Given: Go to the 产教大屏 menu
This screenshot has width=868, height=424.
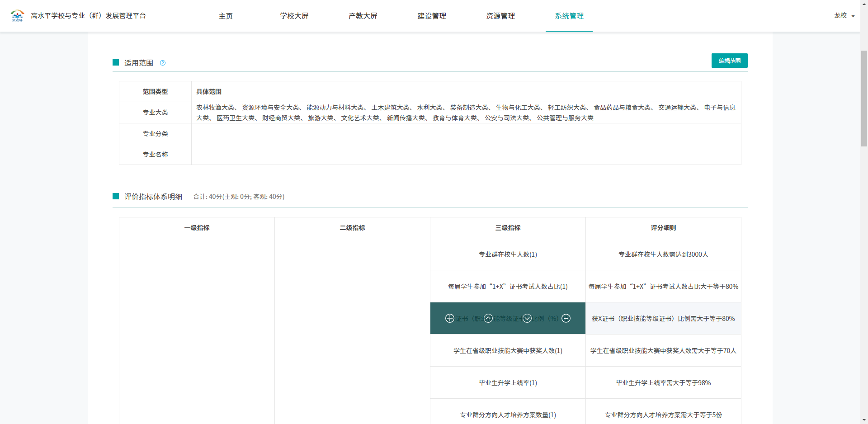Looking at the screenshot, I should 363,16.
